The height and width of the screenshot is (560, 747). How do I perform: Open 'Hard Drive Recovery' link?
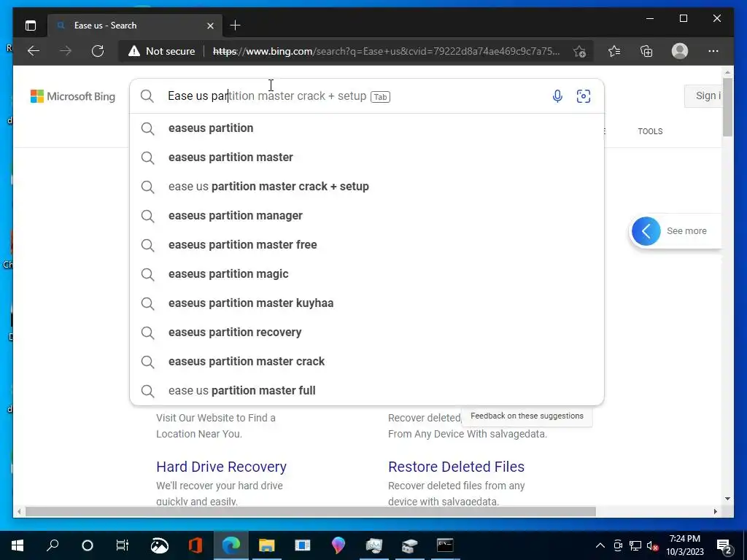[221, 467]
